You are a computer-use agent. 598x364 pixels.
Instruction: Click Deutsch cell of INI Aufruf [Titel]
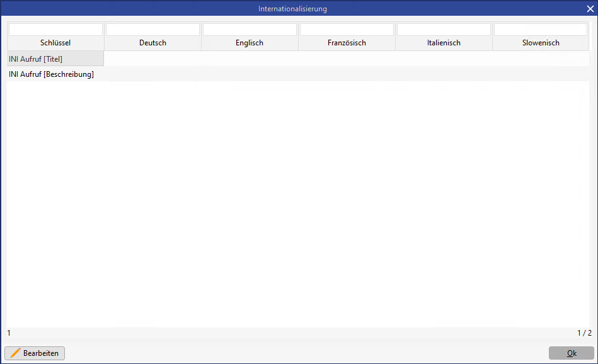click(x=152, y=59)
